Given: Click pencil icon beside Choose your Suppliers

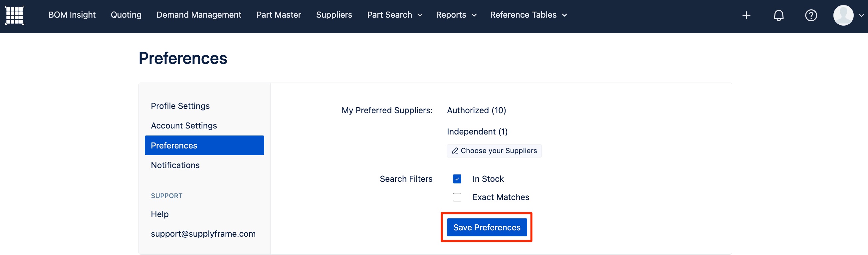Looking at the screenshot, I should pos(455,150).
